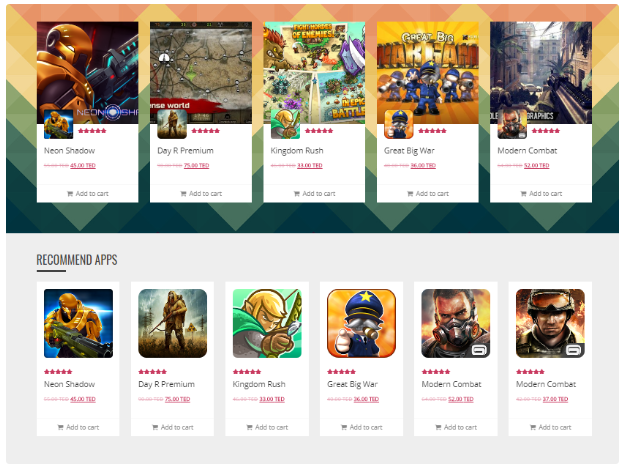Screen dimensions: 625x468
Task: Click the Kingdom Rush battle screenshot banner
Action: click(314, 73)
